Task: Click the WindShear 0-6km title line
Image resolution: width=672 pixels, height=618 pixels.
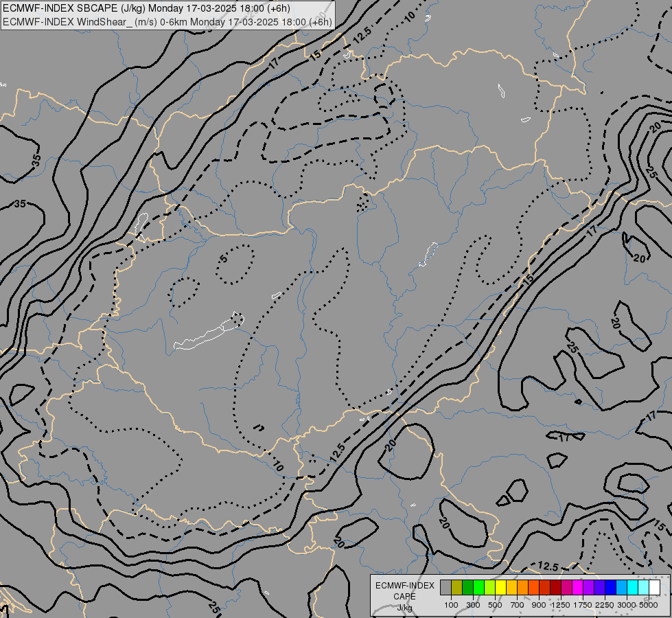Action: (167, 22)
